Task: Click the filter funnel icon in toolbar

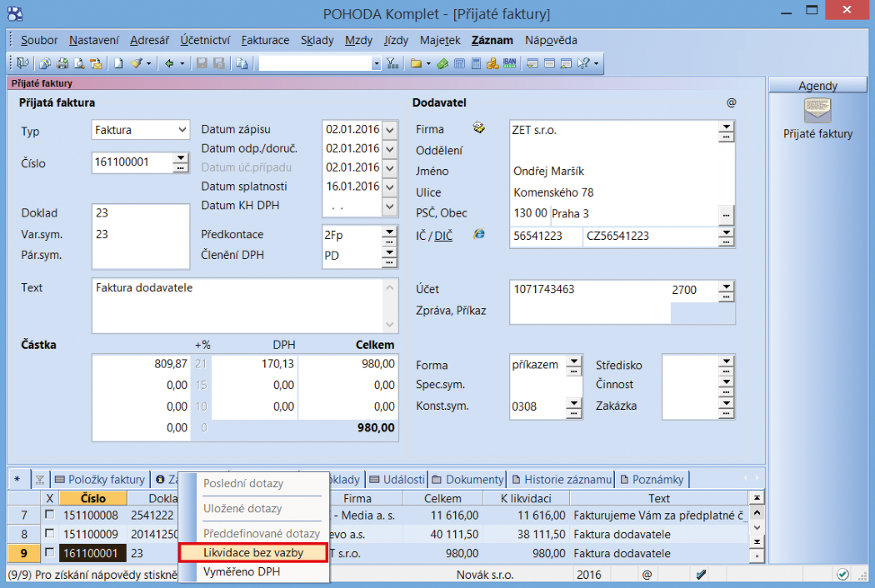Action: pyautogui.click(x=392, y=63)
